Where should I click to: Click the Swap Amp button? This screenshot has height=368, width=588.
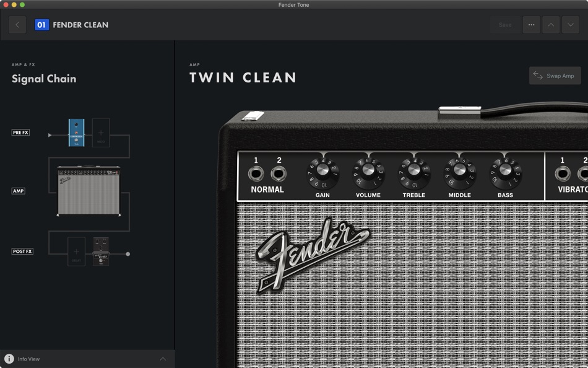555,75
